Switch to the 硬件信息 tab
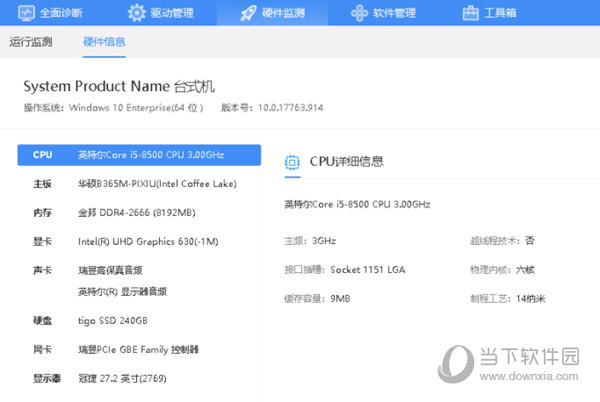 (104, 42)
